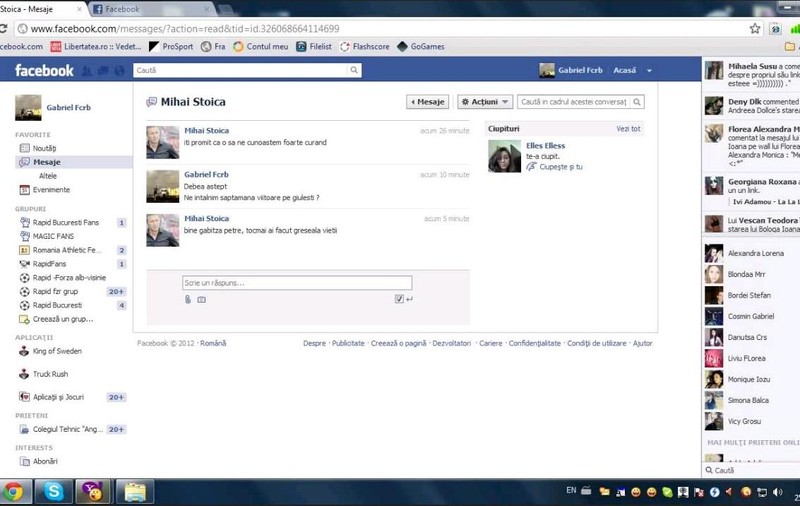The width and height of the screenshot is (800, 506).
Task: Open messages icon in blue header
Action: pyautogui.click(x=103, y=71)
